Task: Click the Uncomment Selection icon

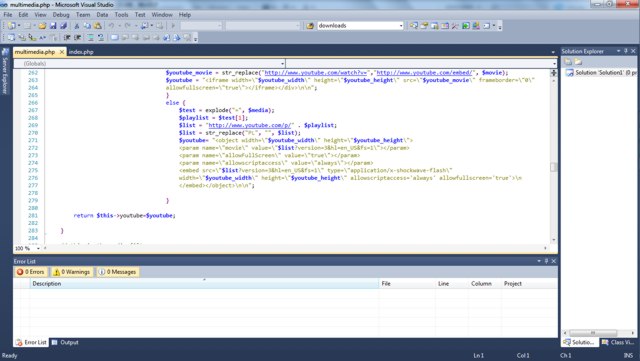Action: [x=101, y=38]
